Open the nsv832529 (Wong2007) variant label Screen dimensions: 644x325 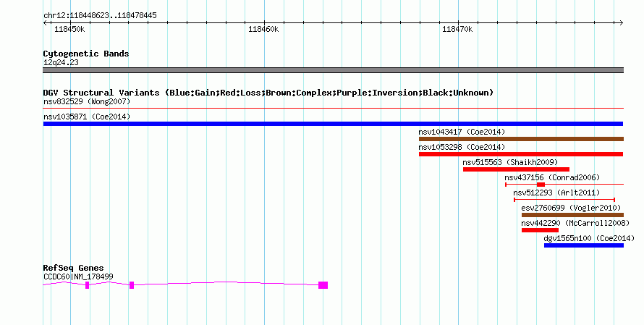click(x=87, y=101)
